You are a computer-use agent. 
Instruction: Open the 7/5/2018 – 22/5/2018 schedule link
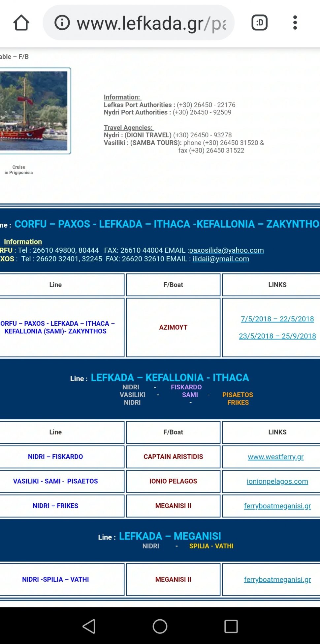click(277, 319)
